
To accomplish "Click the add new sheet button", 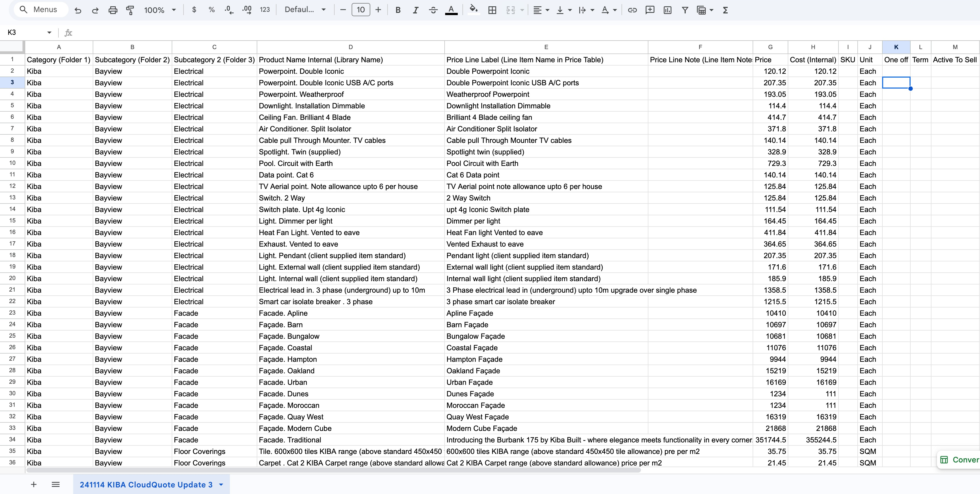I will coord(33,484).
